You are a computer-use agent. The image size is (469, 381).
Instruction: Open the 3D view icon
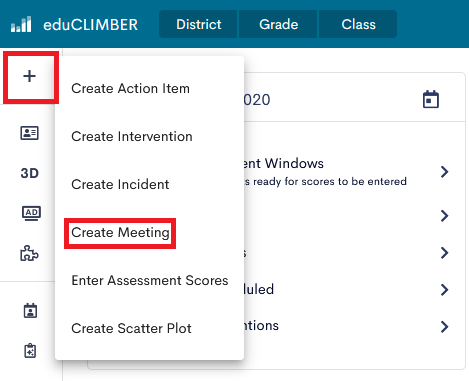[30, 173]
